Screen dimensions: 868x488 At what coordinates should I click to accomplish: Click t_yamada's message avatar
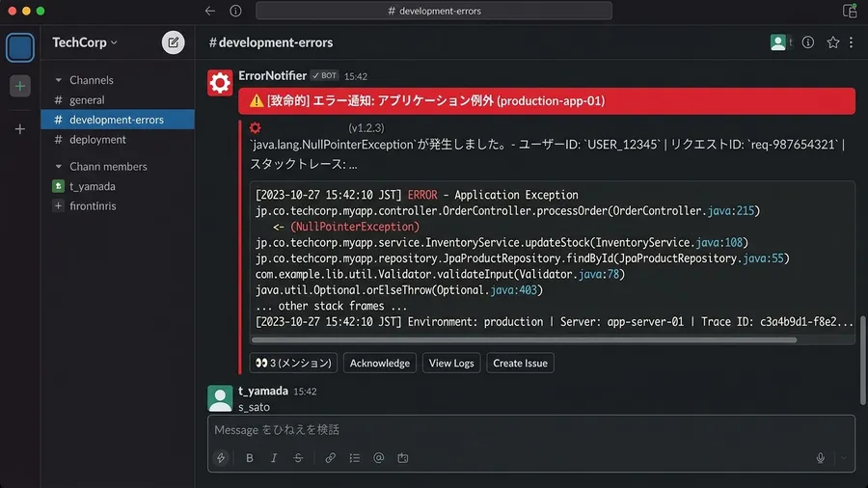[220, 397]
